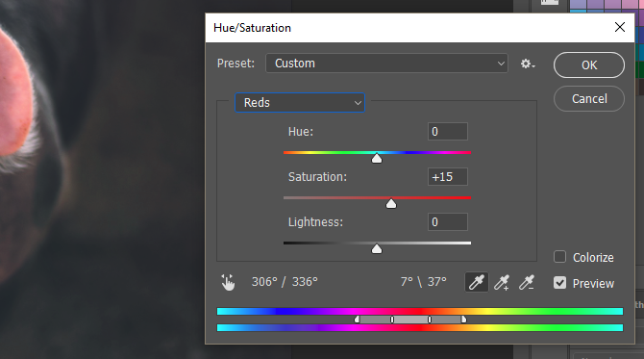Focus the Lightness value field
Screen dimensions: 644x359
click(447, 222)
